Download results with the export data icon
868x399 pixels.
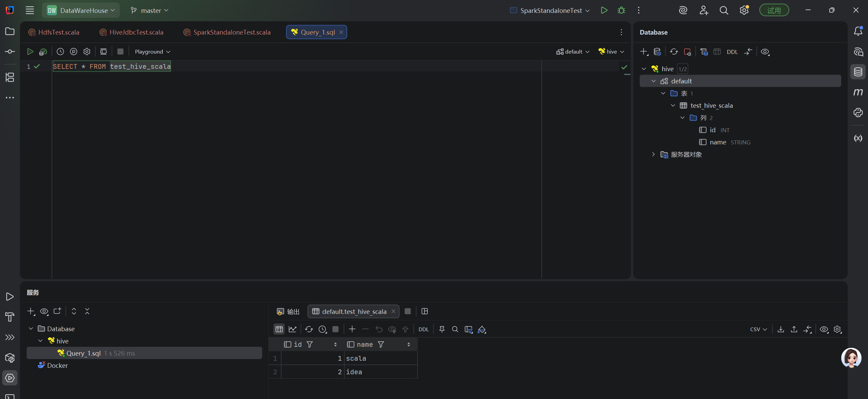(x=780, y=329)
